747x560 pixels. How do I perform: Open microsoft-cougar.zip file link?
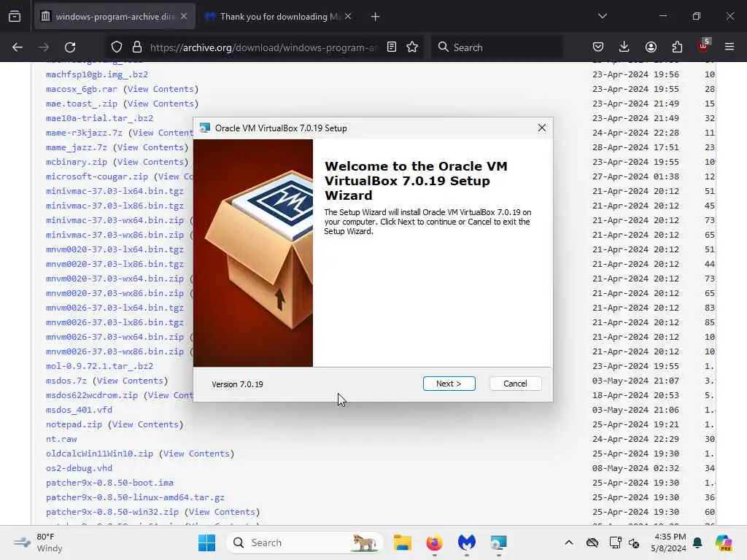point(97,176)
